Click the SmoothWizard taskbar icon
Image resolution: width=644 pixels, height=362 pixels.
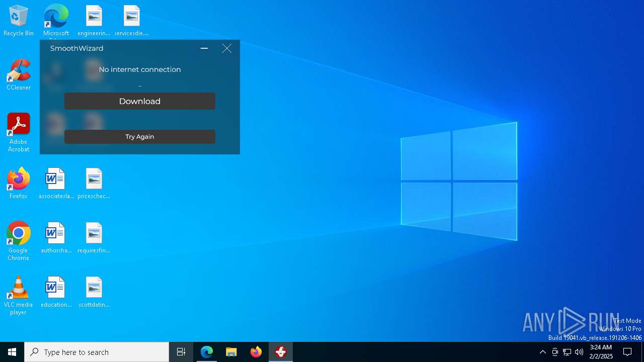coord(281,352)
